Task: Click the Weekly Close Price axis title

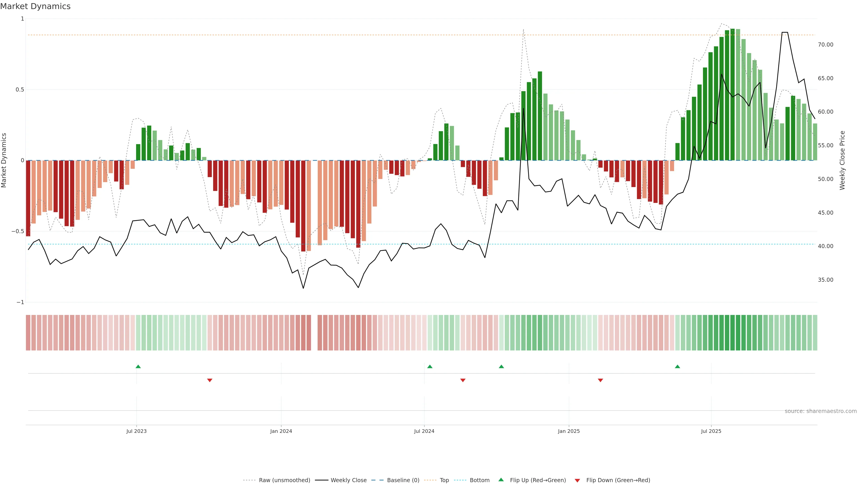Action: 842,160
